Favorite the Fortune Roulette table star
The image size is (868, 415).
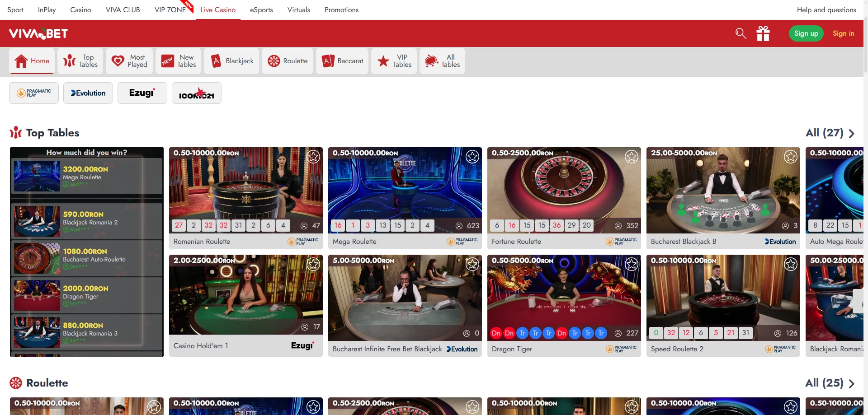pyautogui.click(x=632, y=157)
